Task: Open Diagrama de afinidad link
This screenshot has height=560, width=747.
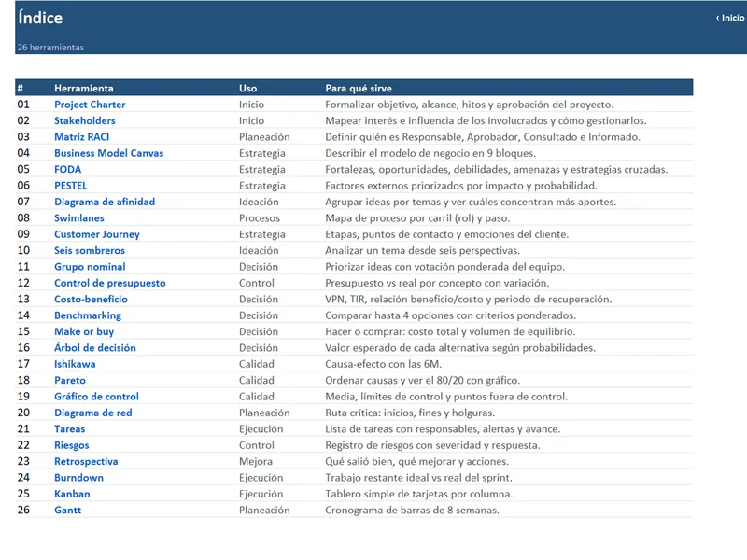Action: tap(105, 202)
